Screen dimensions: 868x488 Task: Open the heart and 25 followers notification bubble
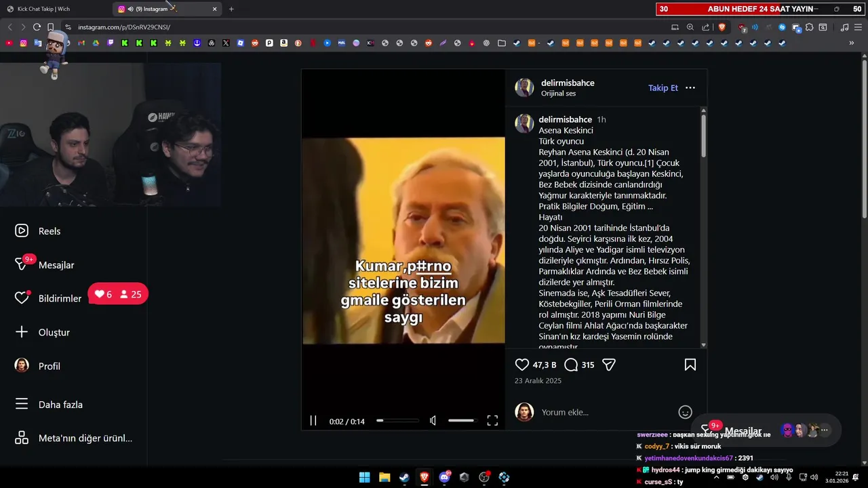[118, 294]
